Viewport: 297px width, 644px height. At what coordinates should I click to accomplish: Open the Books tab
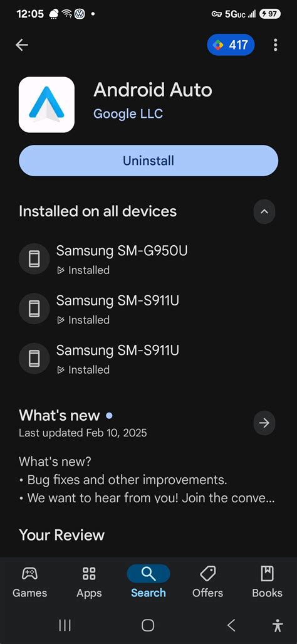(267, 581)
